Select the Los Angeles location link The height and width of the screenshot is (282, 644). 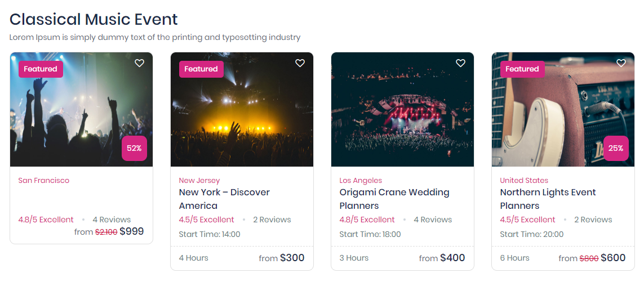pos(361,181)
